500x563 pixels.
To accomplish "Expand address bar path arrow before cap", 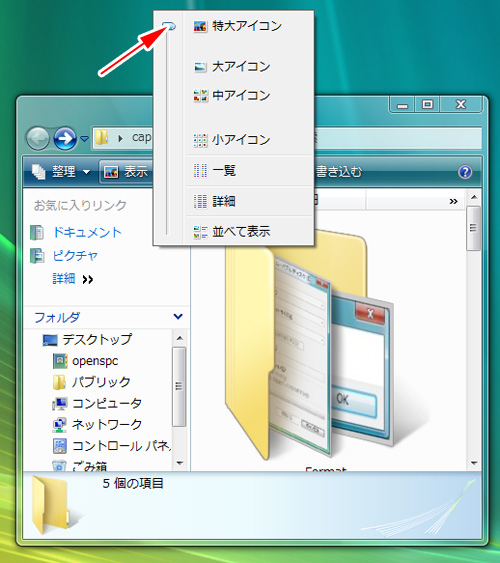I will point(121,138).
